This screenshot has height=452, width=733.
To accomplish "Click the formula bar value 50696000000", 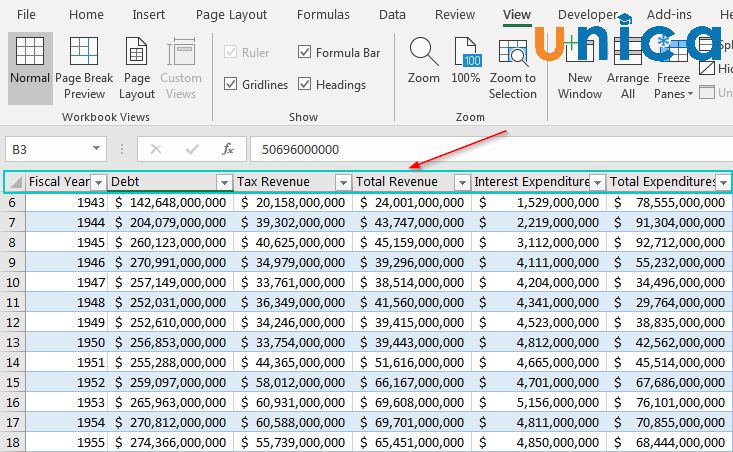I will [x=300, y=150].
